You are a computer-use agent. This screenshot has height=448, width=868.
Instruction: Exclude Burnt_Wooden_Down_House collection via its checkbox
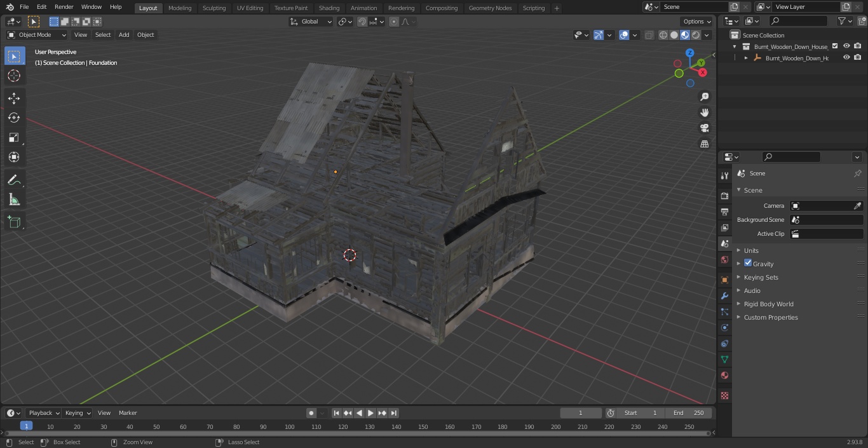pos(835,46)
